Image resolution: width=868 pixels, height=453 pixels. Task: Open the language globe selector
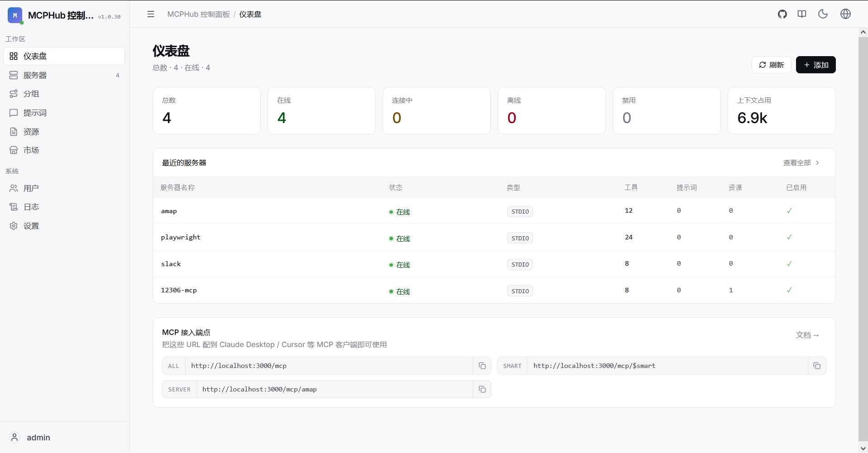845,14
